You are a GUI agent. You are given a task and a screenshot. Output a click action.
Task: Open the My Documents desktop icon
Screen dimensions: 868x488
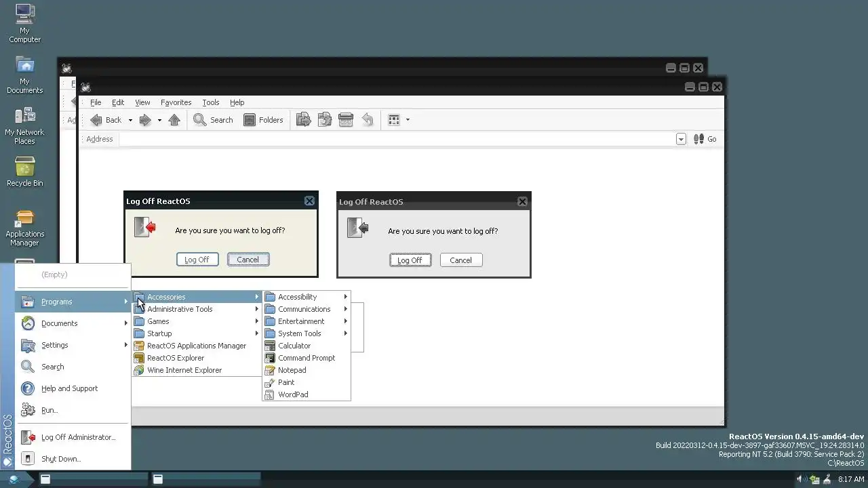pos(24,75)
